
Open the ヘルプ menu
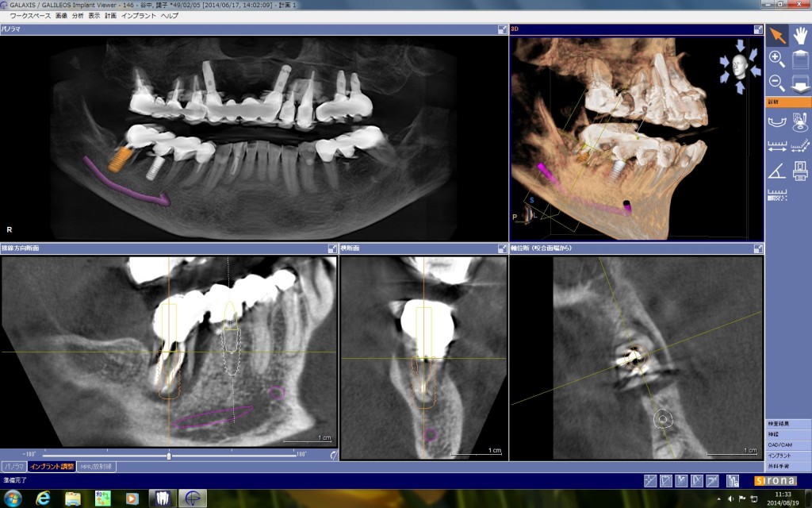tap(170, 16)
